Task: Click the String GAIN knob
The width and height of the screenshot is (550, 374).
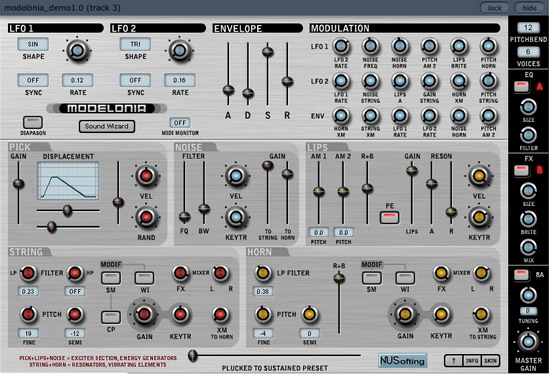Action: pos(144,314)
